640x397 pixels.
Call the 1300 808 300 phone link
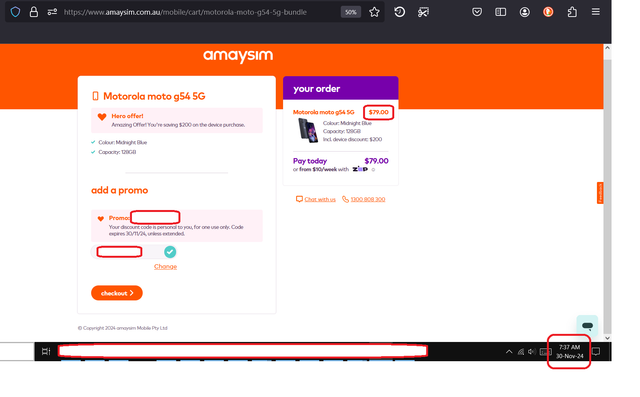click(368, 199)
